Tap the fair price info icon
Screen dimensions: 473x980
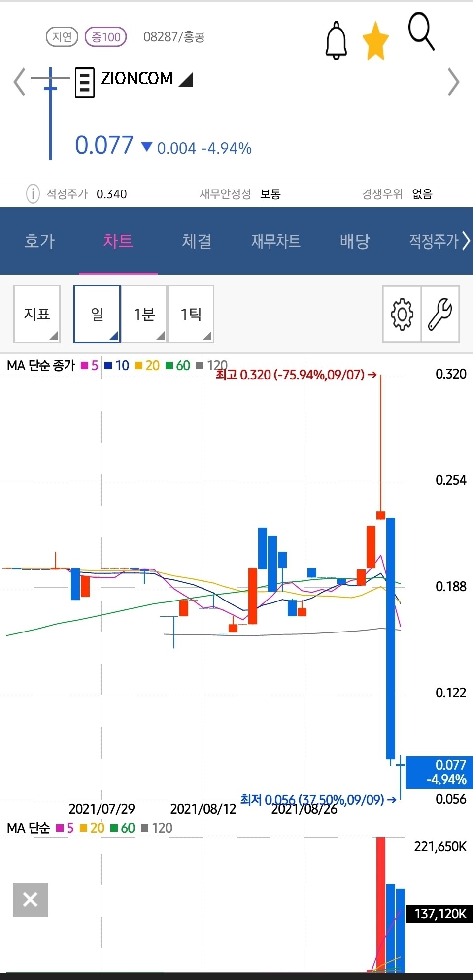(33, 194)
